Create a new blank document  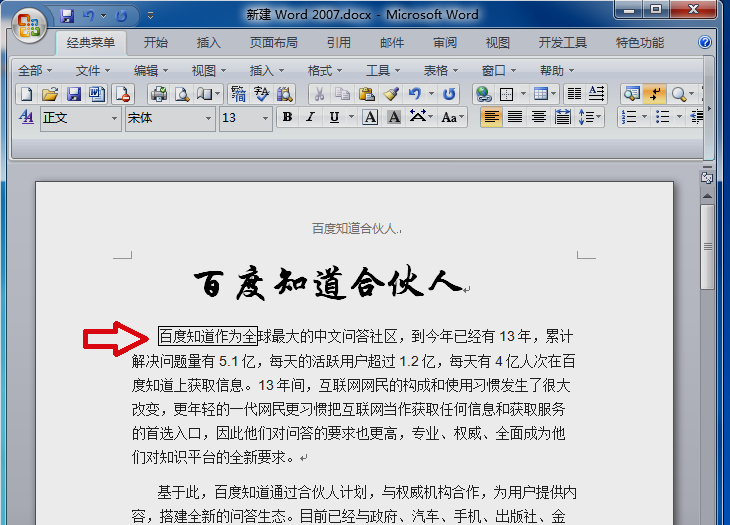(x=27, y=94)
